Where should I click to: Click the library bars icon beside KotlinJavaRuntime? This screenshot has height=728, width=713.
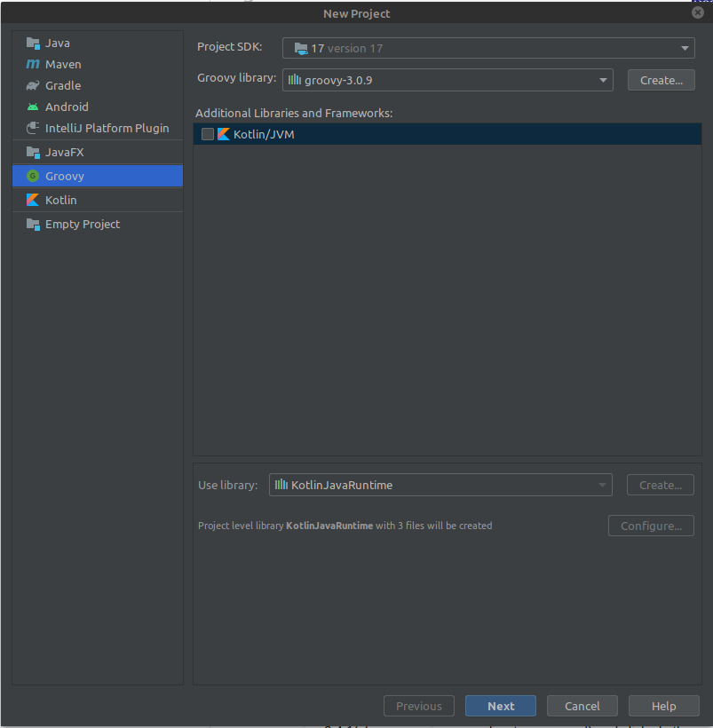281,485
